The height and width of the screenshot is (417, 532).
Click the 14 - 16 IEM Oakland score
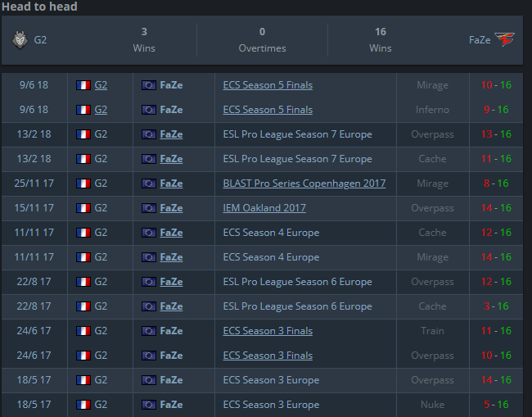(496, 208)
